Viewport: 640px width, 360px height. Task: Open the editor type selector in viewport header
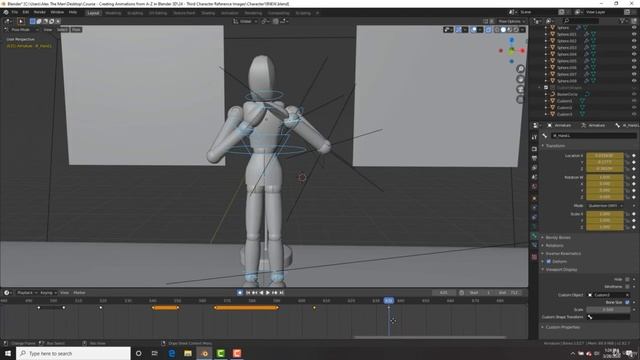8,21
